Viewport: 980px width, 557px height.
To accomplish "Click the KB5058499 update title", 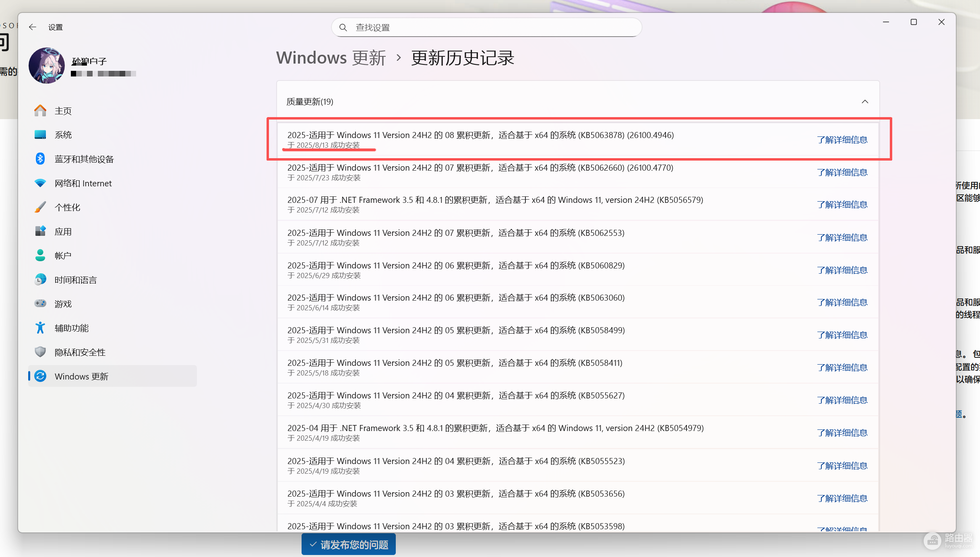I will (456, 330).
